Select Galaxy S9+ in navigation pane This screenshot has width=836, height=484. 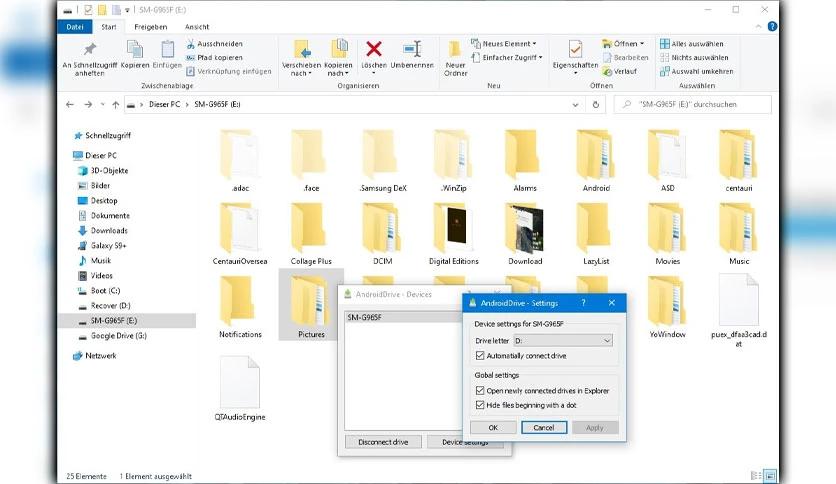click(x=108, y=246)
